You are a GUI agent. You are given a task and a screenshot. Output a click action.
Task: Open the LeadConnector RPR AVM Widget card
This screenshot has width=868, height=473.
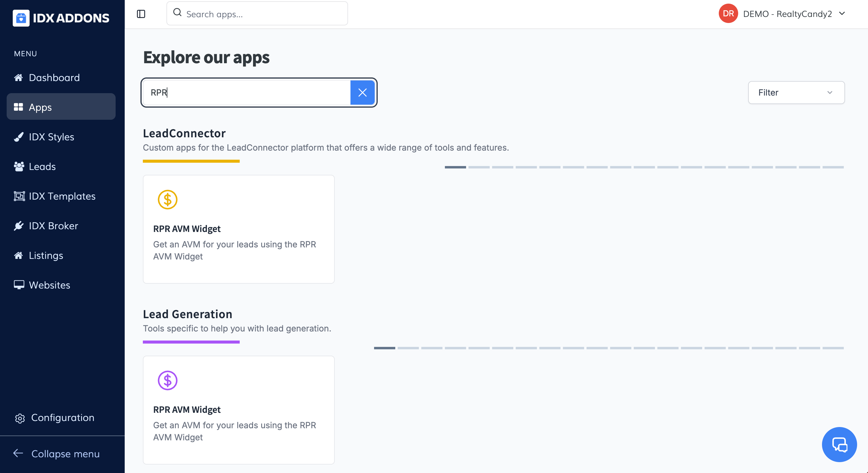click(x=238, y=229)
